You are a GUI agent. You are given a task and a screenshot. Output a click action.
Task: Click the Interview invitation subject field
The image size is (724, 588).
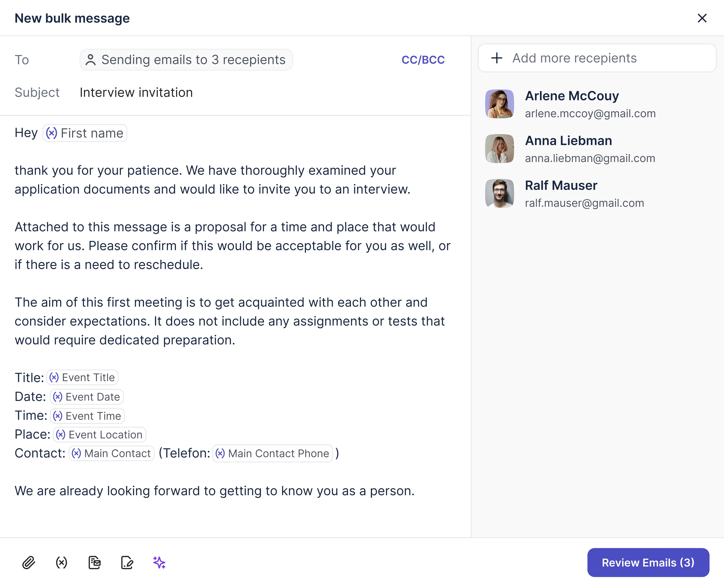(136, 92)
